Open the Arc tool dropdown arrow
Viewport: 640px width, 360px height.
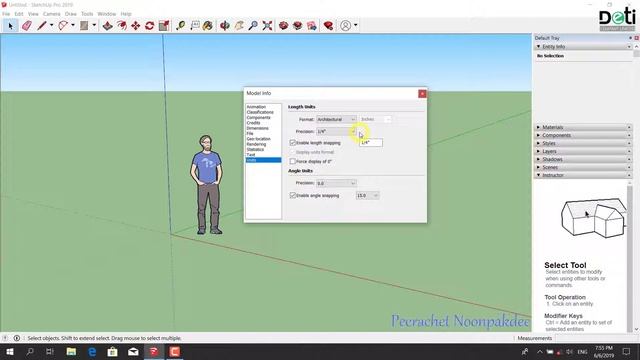pos(73,26)
